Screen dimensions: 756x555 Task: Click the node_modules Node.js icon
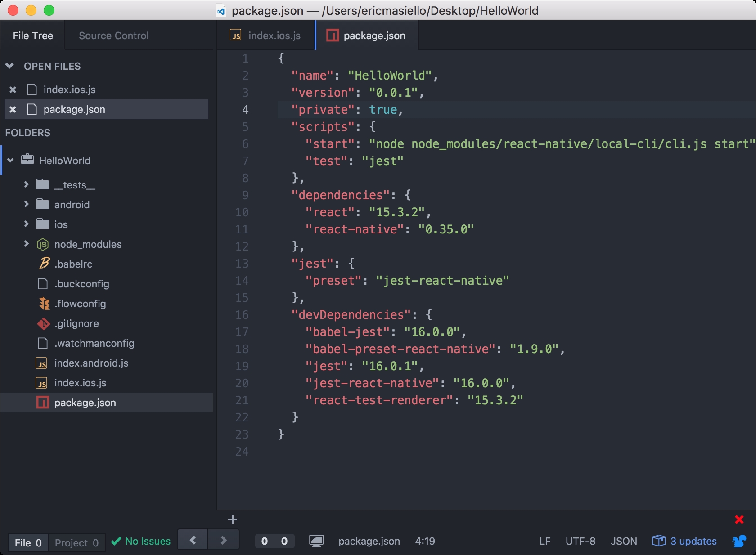(43, 244)
